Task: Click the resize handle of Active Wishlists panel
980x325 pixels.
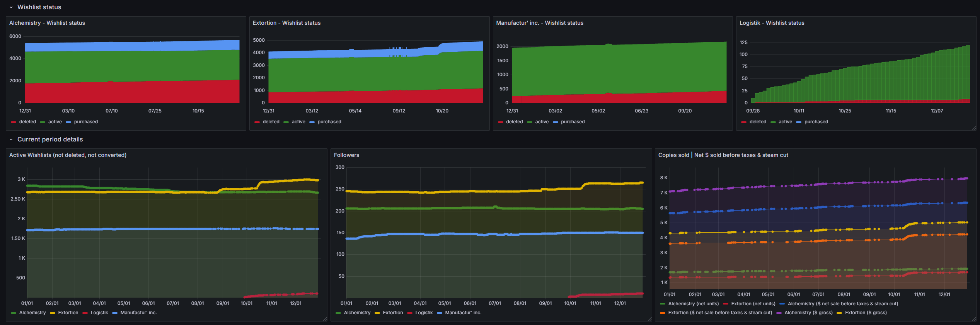Action: (325, 319)
